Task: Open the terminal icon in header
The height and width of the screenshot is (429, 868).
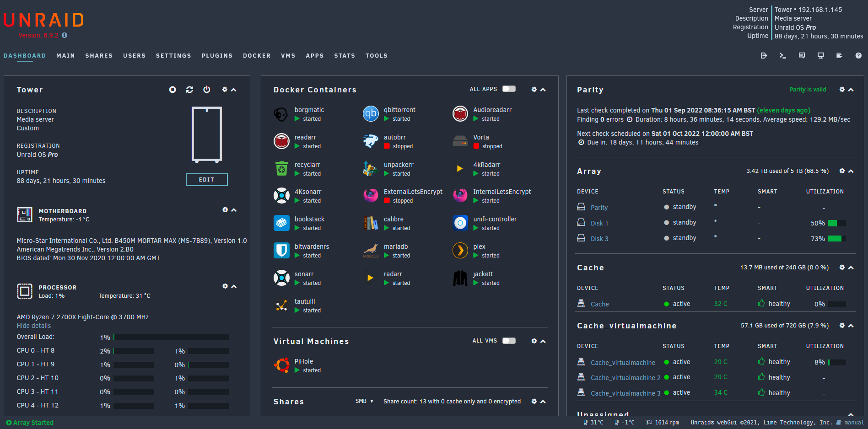Action: pos(783,55)
